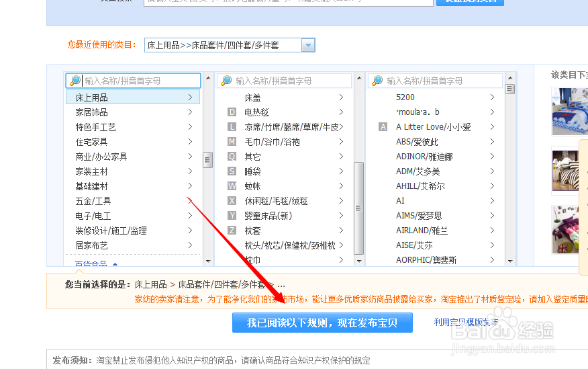
Task: Click the letter D index icon beside 电热毯
Action: 232,112
